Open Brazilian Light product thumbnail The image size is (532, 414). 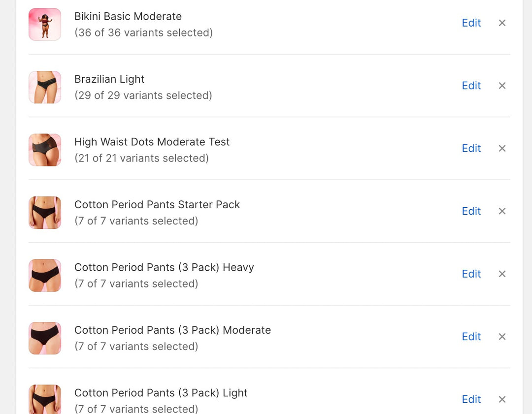tap(45, 87)
